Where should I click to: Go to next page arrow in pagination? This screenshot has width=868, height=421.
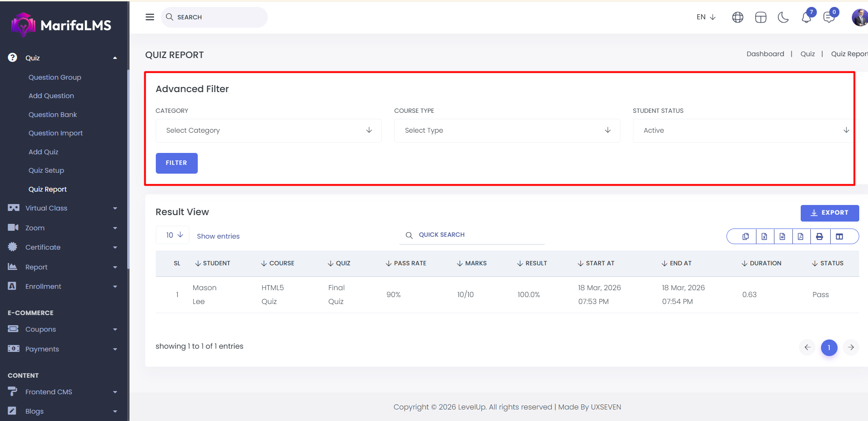pos(851,347)
